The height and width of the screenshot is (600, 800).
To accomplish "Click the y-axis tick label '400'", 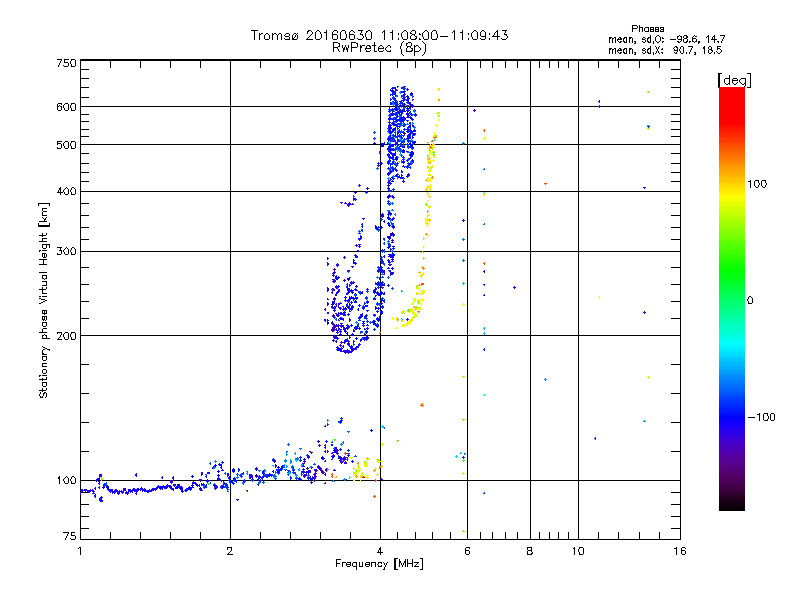I will point(66,191).
